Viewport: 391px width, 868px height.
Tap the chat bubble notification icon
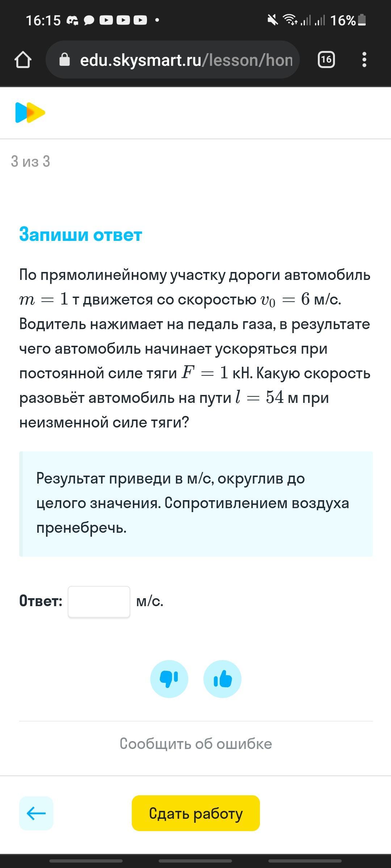tap(89, 20)
